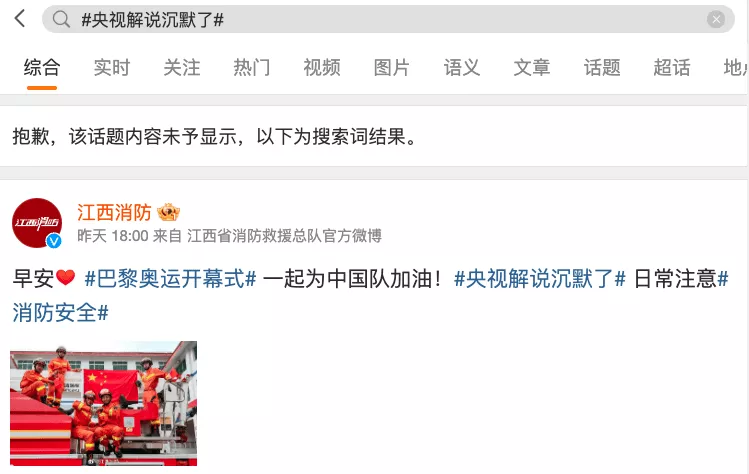Open the 图片 tab
Screen dimensions: 749x474
pyautogui.click(x=392, y=68)
